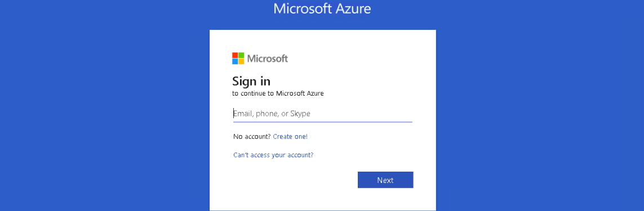Open the "Create one!" account link
This screenshot has width=644, height=211.
(x=290, y=136)
